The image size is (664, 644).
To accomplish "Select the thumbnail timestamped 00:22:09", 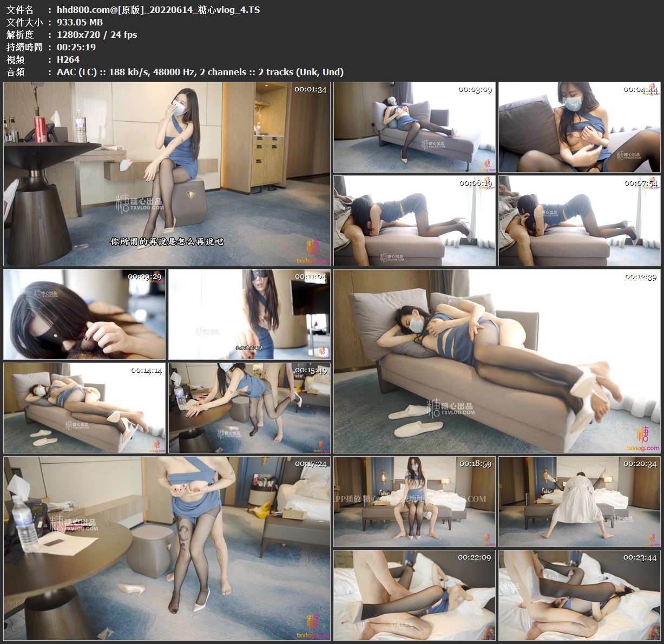I will point(414,595).
